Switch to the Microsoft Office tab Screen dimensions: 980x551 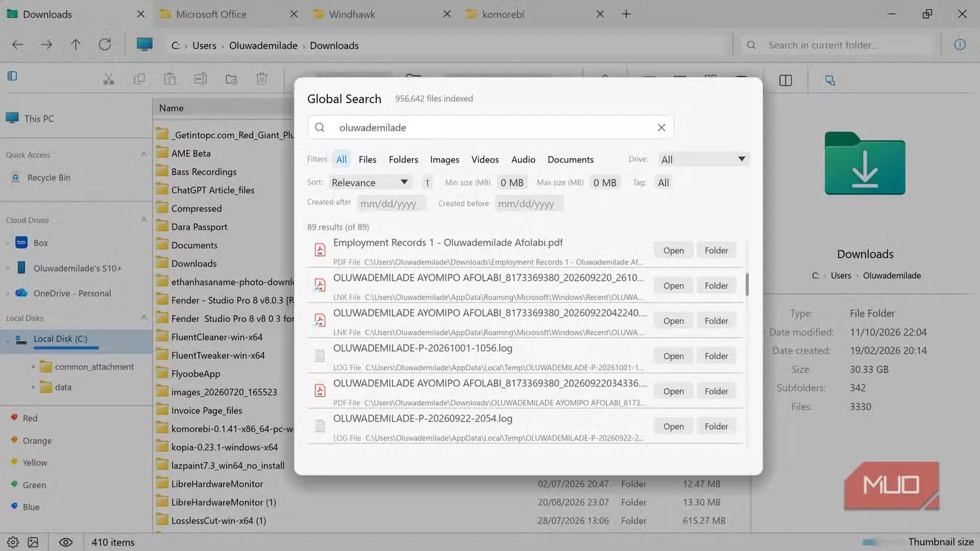click(211, 14)
